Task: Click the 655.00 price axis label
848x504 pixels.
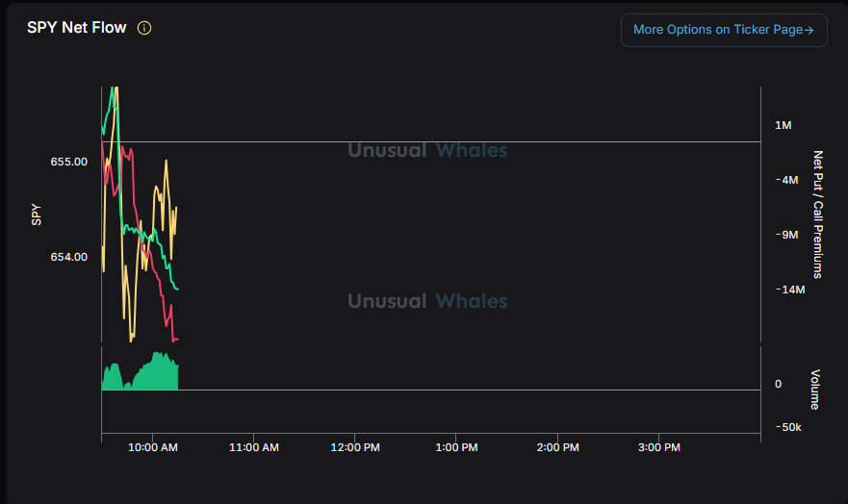Action: tap(68, 162)
